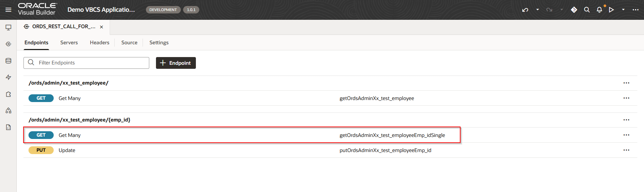Screen dimensions: 644x192
Task: Open the Services sidebar icon
Action: [8, 44]
